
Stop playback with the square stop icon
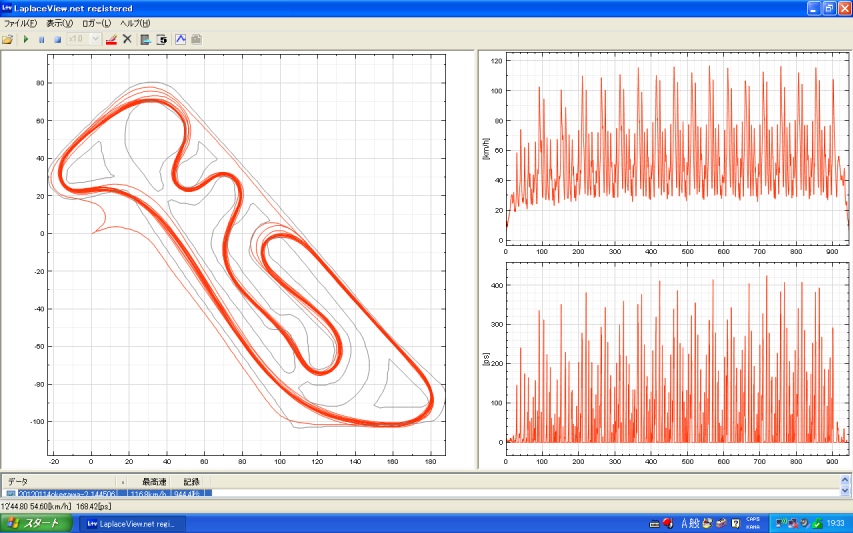click(x=58, y=39)
